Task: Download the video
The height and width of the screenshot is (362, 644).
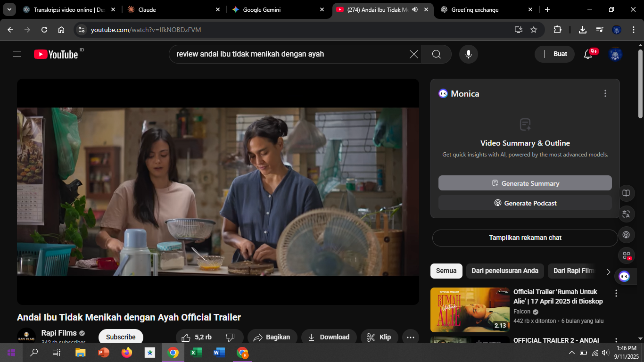Action: point(329,337)
